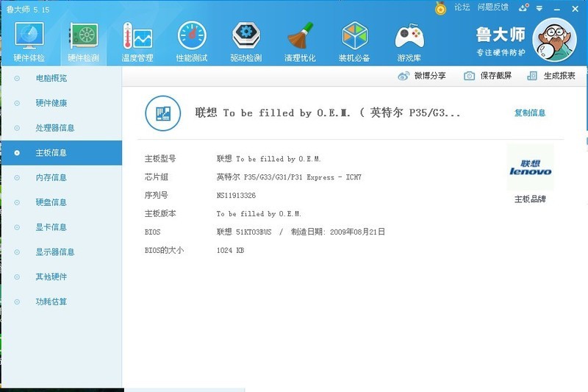Viewport: 588px width, 392px height.
Task: Click the skin-change icon in title bar
Action: pos(524,7)
